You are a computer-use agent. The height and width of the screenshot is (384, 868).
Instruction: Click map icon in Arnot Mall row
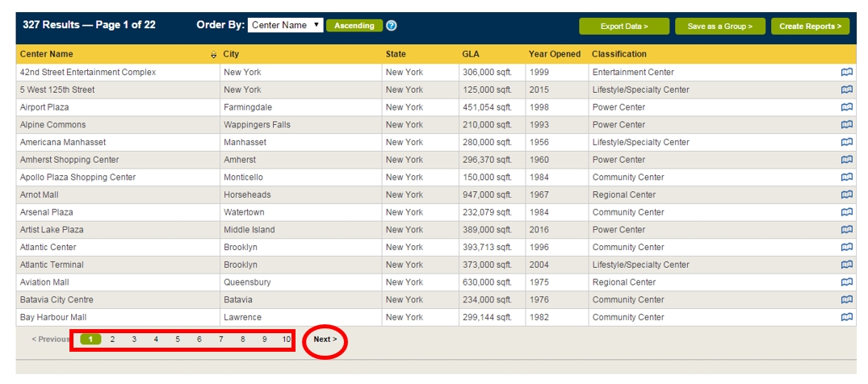pyautogui.click(x=846, y=195)
